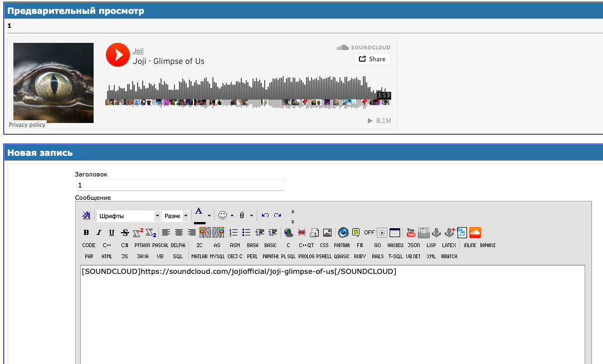Open the text color dropdown arrow
Viewport: 603px width, 364px height.
pos(209,215)
